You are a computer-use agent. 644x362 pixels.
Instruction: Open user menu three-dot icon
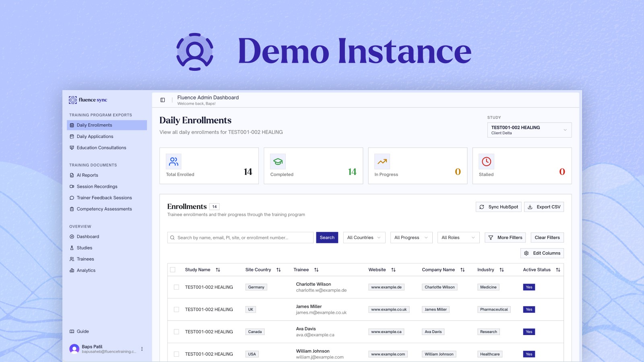[142, 349]
